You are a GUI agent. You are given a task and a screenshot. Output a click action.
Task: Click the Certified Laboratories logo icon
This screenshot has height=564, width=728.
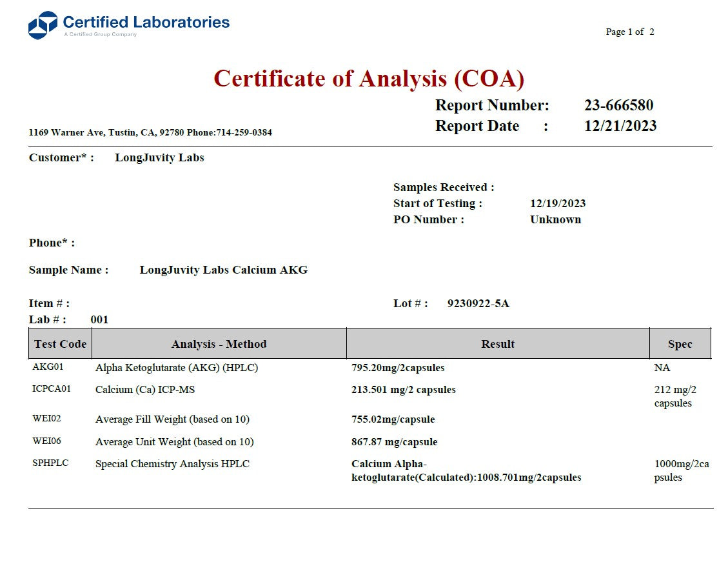click(43, 25)
